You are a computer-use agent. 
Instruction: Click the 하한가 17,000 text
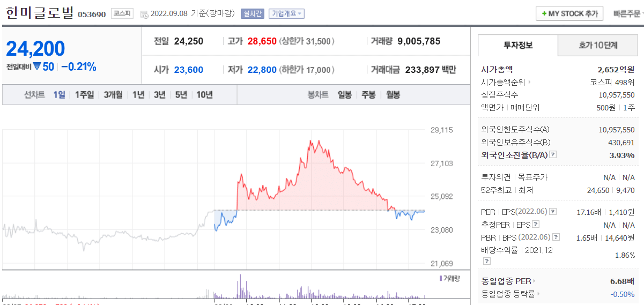(x=307, y=70)
